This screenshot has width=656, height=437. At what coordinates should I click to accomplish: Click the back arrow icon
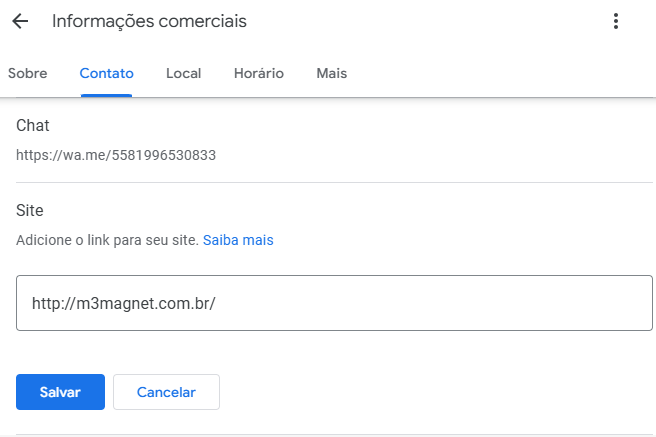coord(20,21)
